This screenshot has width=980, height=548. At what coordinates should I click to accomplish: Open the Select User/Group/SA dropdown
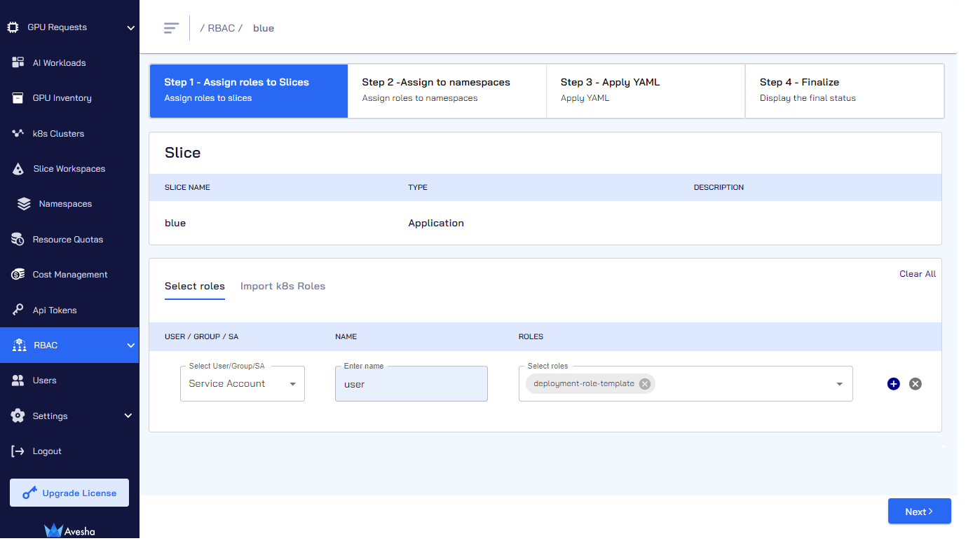click(x=243, y=383)
